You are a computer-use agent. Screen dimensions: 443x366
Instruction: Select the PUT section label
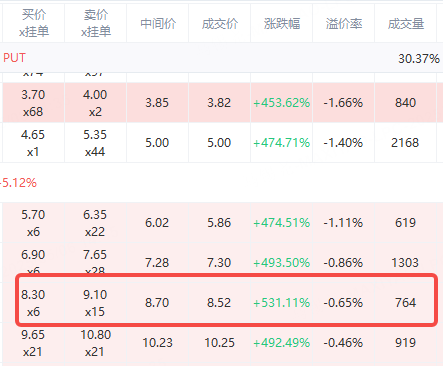tap(14, 58)
